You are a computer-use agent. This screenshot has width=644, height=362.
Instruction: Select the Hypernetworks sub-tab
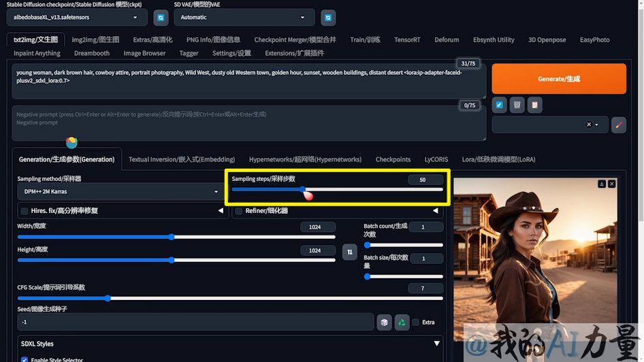pyautogui.click(x=305, y=159)
